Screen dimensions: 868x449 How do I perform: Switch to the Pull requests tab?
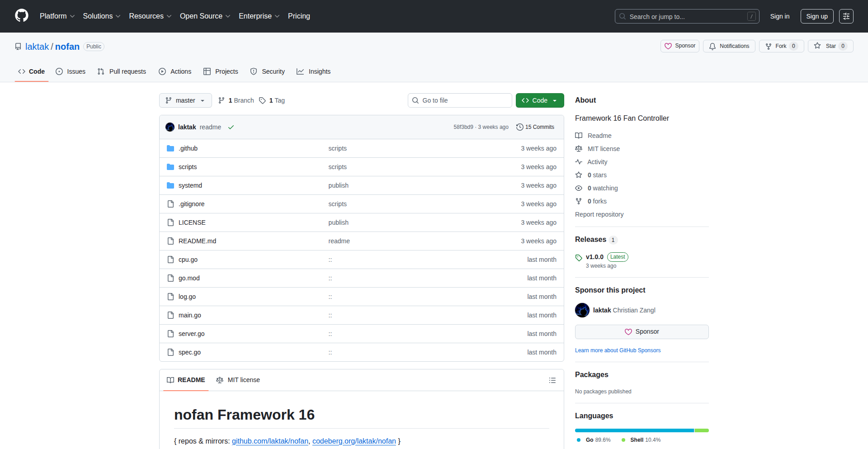122,71
